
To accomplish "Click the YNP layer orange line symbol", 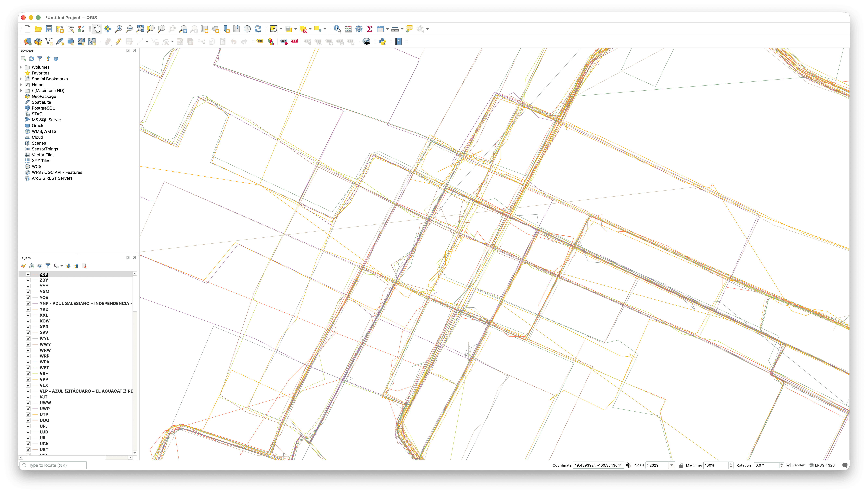I will tap(35, 304).
